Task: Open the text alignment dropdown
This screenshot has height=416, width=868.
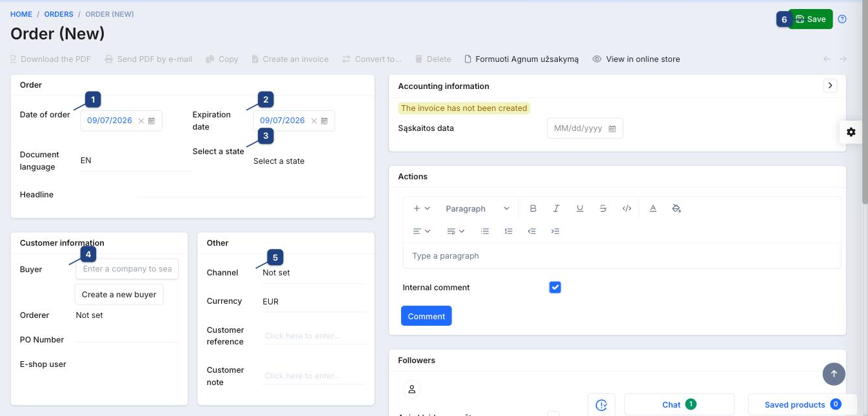Action: click(422, 231)
